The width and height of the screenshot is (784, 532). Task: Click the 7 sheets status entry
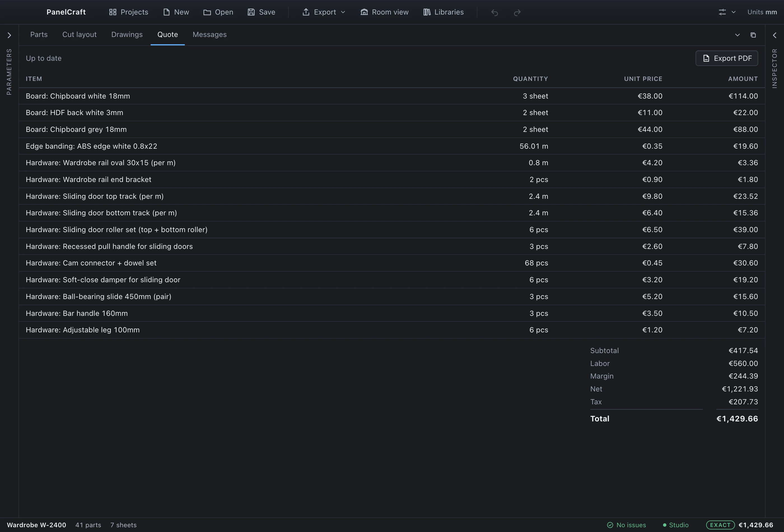[x=123, y=525]
